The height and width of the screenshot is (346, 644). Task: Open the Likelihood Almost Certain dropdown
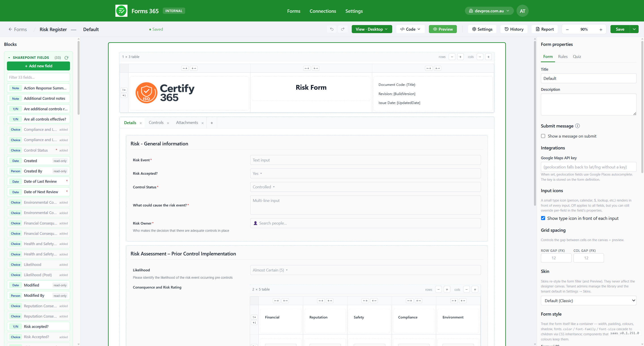pyautogui.click(x=365, y=270)
